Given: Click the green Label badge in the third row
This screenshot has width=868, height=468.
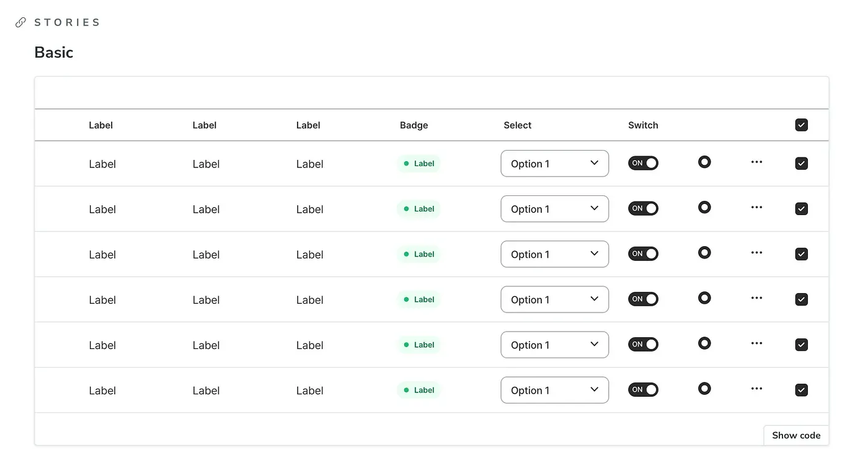Looking at the screenshot, I should (418, 254).
